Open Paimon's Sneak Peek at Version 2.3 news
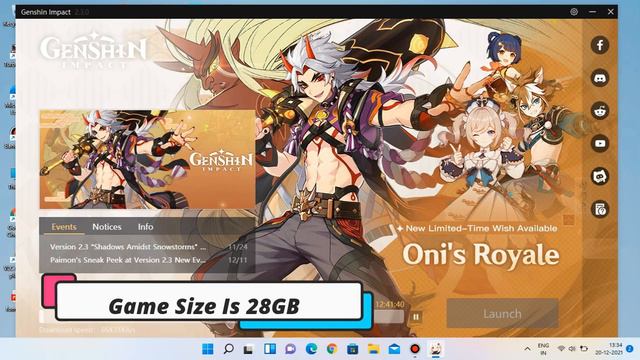This screenshot has height=360, width=640. 149,260
